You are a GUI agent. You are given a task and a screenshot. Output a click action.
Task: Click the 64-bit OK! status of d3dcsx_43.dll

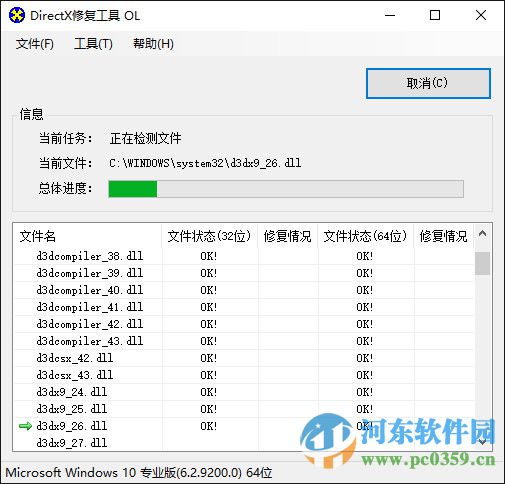pyautogui.click(x=365, y=375)
